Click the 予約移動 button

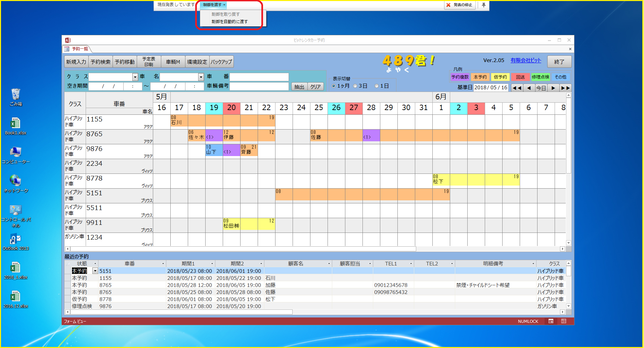(x=125, y=62)
